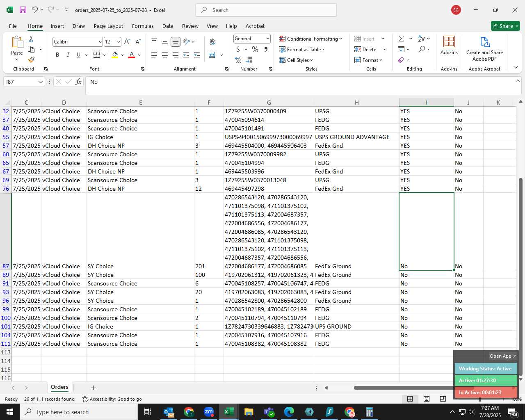The image size is (525, 420).
Task: Open Windows Start menu
Action: (10, 412)
